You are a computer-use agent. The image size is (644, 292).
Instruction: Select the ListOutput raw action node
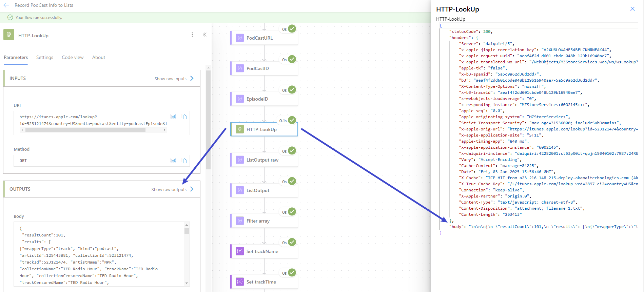coord(264,160)
